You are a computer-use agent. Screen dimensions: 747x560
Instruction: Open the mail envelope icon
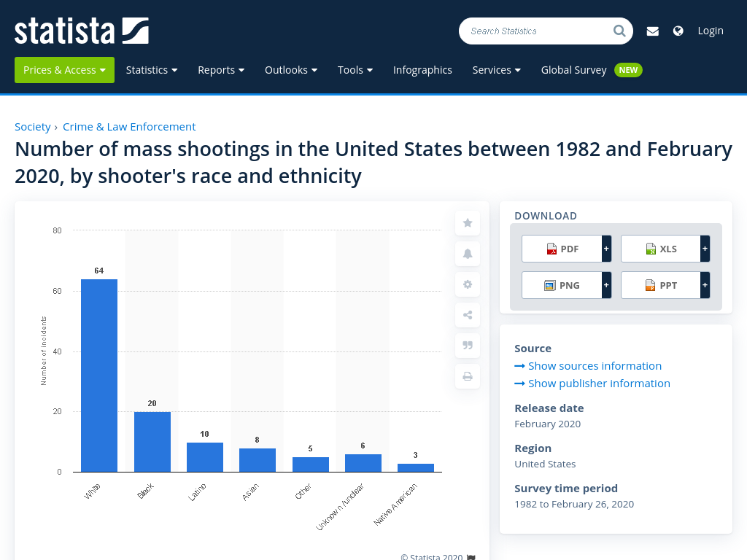point(653,31)
